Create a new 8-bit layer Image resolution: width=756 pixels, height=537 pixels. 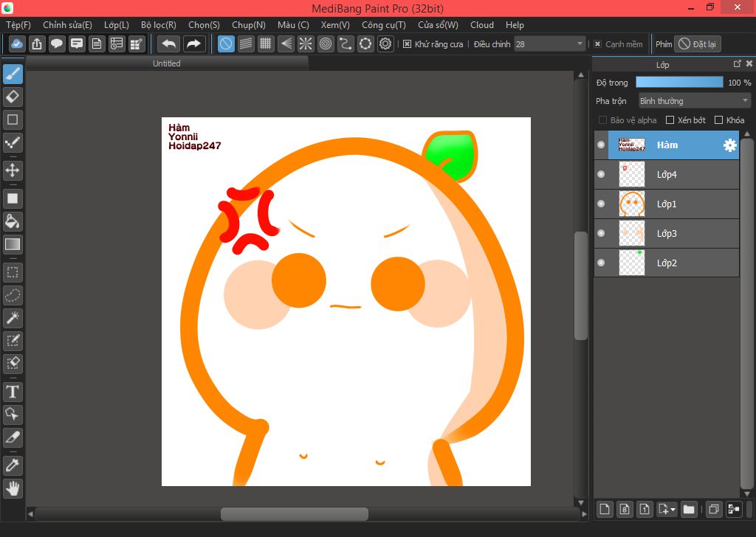tap(625, 509)
